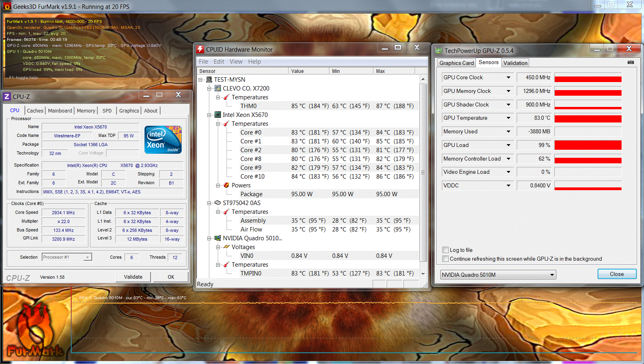Enable the Log to file checkbox
The width and height of the screenshot is (644, 364).
click(445, 250)
